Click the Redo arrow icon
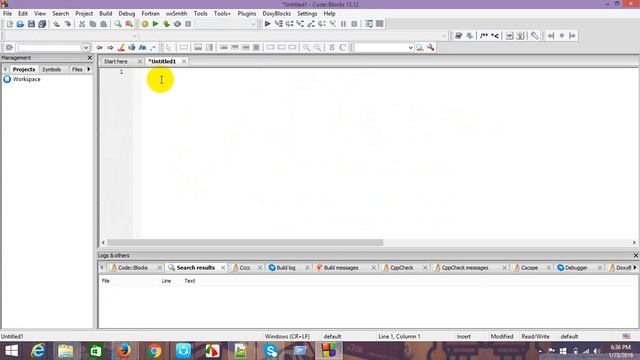Screen dimensions: 640x360 pos(67,24)
